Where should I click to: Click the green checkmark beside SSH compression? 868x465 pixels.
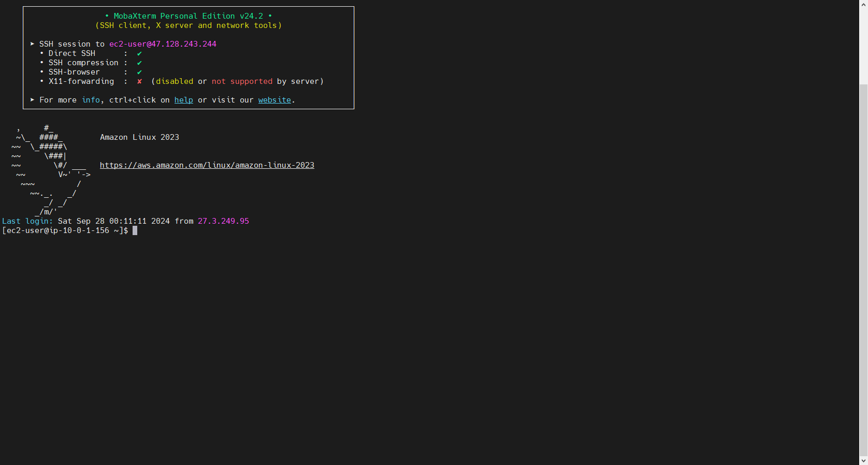click(x=139, y=63)
